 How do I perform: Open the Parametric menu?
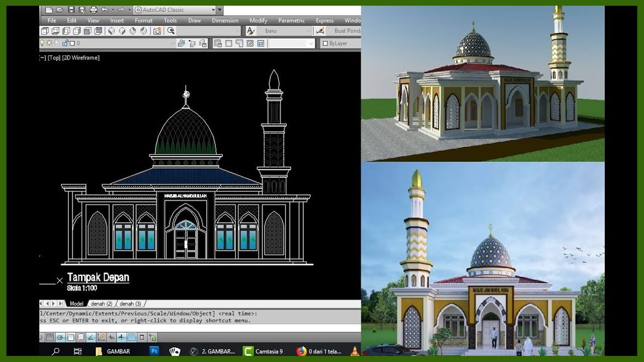[x=291, y=21]
